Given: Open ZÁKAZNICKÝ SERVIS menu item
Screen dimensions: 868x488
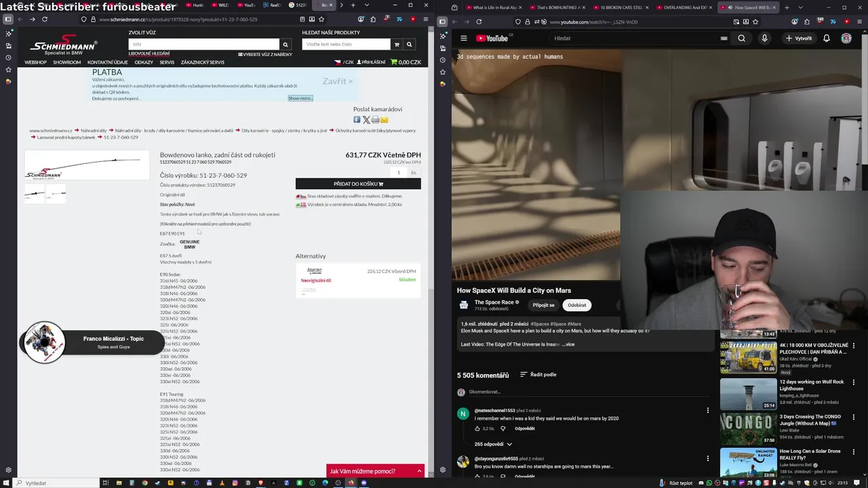Looking at the screenshot, I should pos(203,62).
